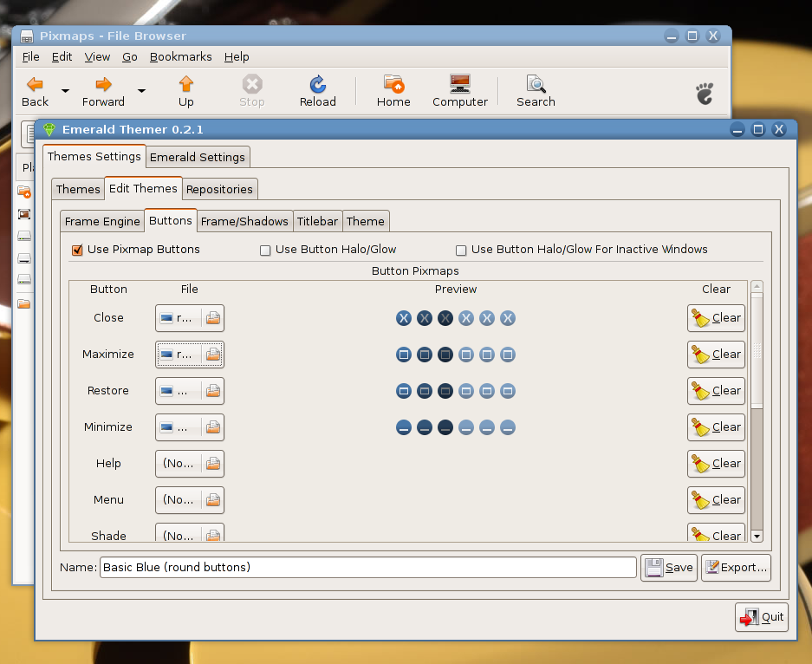Screen dimensions: 812x664
Task: Switch to the Themes sub-tab
Action: click(78, 189)
